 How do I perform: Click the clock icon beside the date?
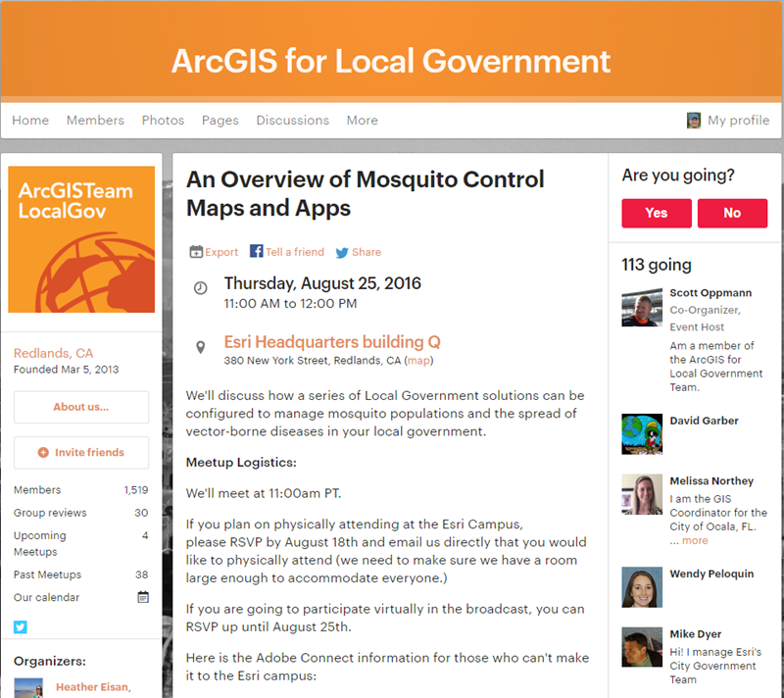201,288
